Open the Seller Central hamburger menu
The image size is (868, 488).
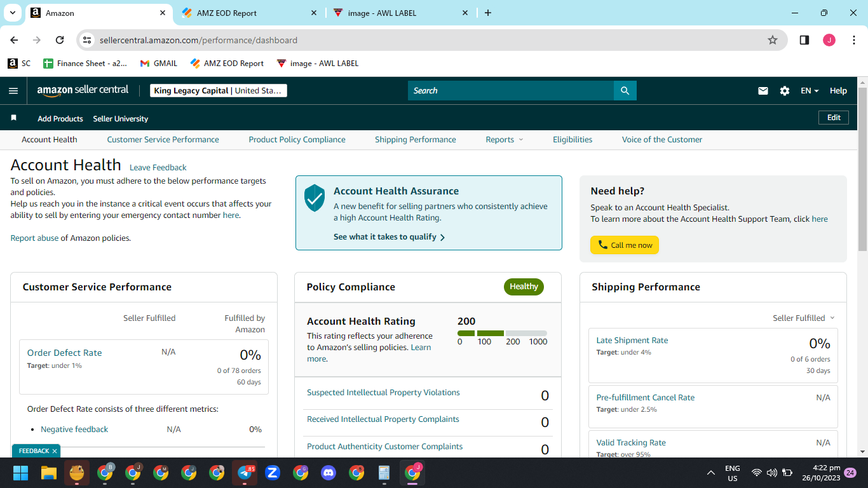tap(13, 91)
